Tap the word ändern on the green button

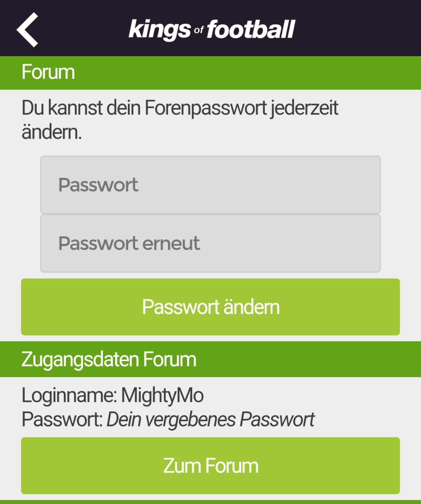click(x=252, y=307)
